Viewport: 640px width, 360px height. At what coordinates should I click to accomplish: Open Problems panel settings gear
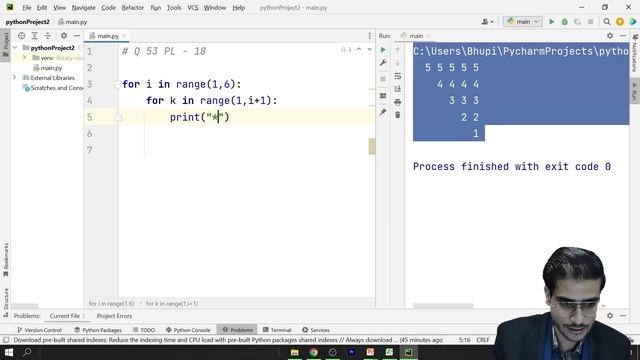(610, 316)
